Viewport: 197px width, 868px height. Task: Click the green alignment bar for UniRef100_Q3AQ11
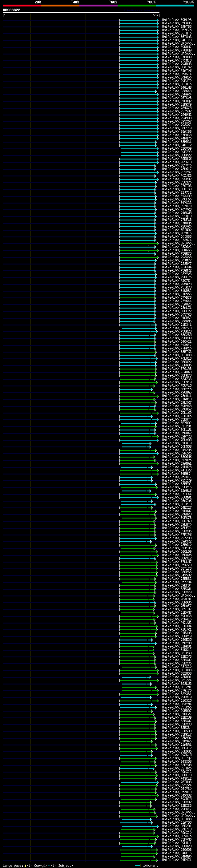click(139, 396)
